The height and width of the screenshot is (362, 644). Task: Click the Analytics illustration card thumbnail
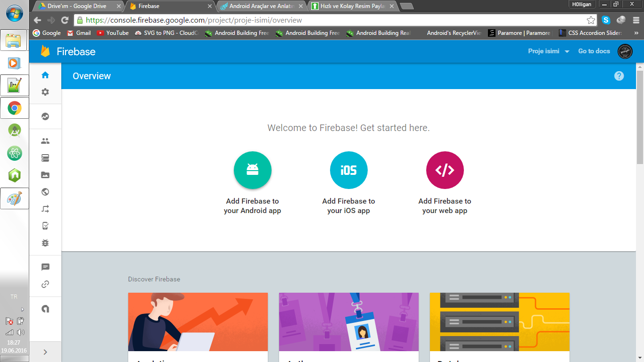click(x=198, y=322)
